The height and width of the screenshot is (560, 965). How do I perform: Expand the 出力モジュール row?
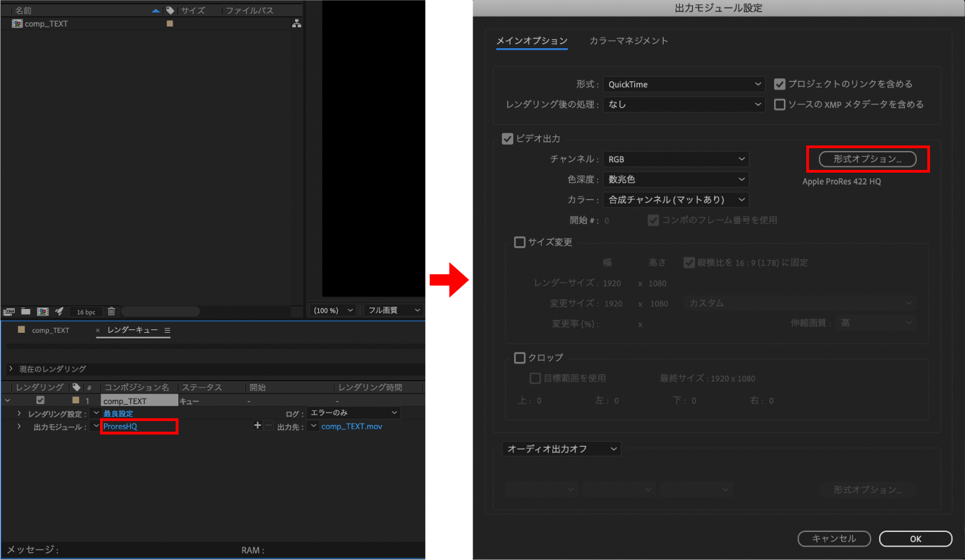coord(19,426)
